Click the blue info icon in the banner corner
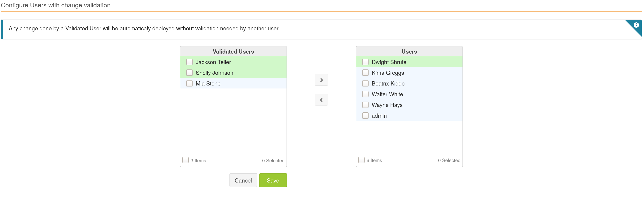644x198 pixels. point(636,25)
